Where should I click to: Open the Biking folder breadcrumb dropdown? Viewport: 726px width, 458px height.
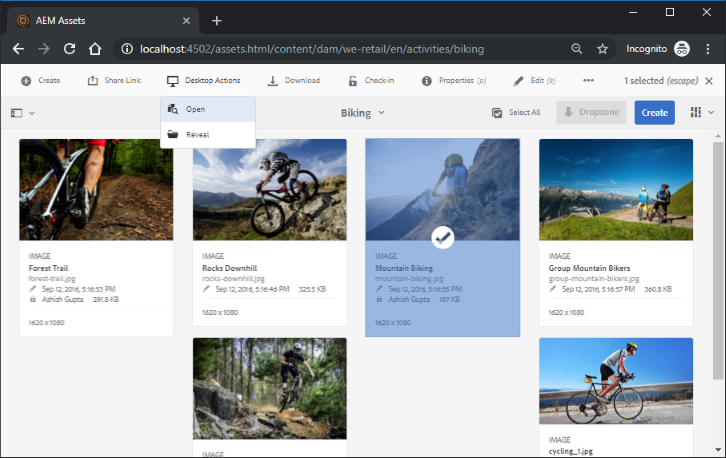click(x=363, y=113)
